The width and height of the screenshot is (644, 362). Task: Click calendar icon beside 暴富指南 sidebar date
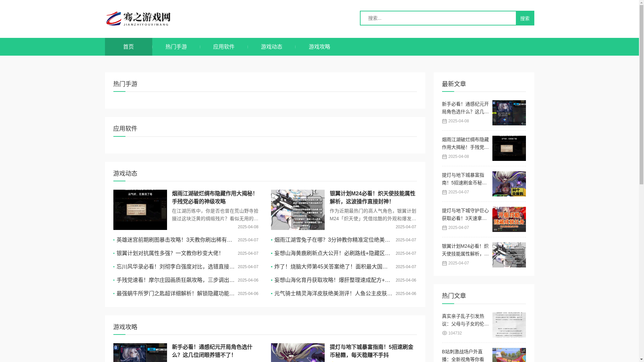pyautogui.click(x=444, y=192)
